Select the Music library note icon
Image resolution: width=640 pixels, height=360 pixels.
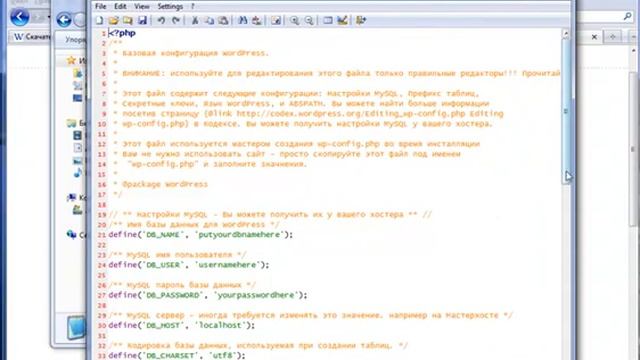[x=78, y=173]
